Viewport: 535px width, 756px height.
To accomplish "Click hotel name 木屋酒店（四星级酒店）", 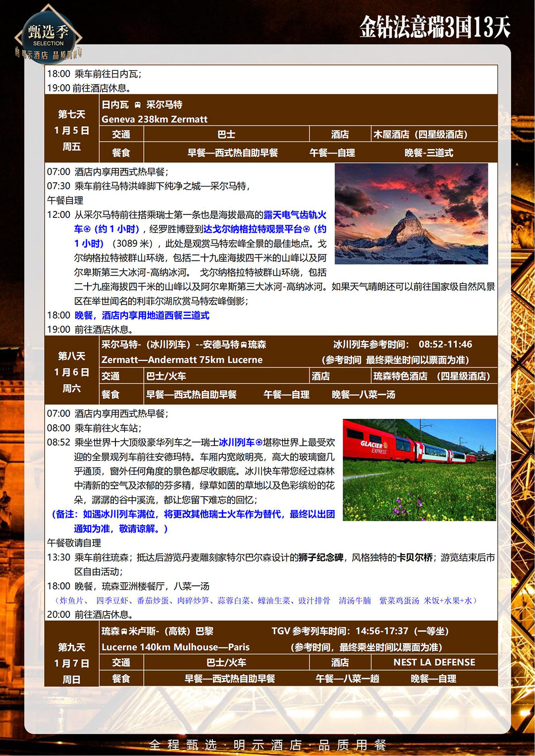I will click(x=421, y=134).
